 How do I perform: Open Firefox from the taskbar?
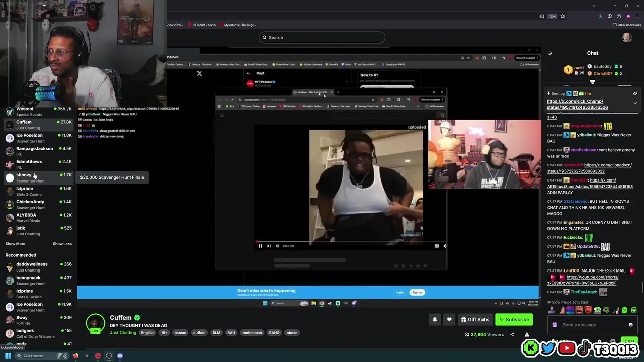75,356
